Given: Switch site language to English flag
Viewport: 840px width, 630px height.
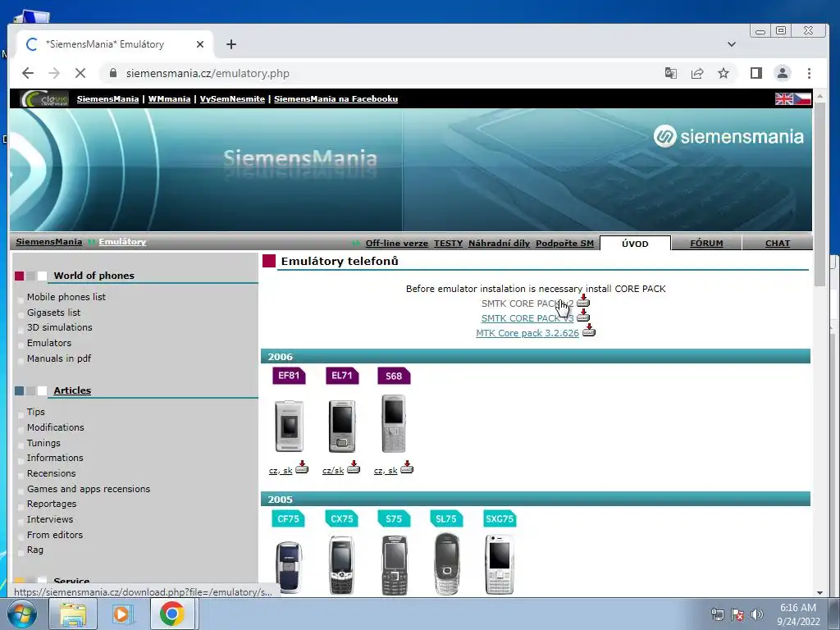Looking at the screenshot, I should [x=783, y=99].
